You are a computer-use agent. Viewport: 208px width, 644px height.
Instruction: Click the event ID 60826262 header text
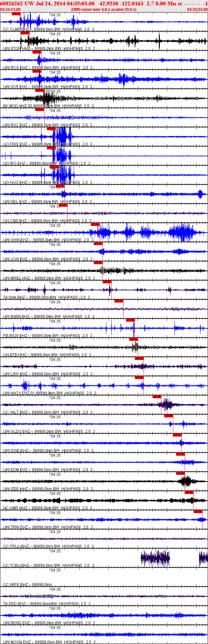pyautogui.click(x=12, y=4)
